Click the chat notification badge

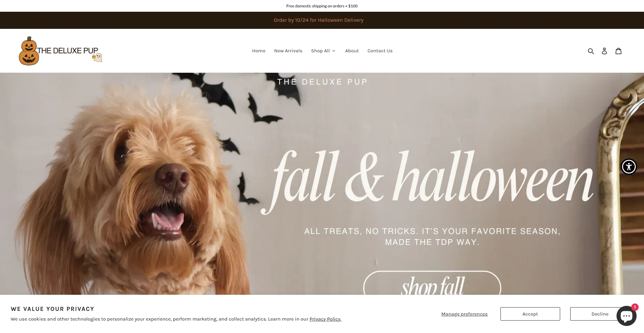tap(635, 307)
